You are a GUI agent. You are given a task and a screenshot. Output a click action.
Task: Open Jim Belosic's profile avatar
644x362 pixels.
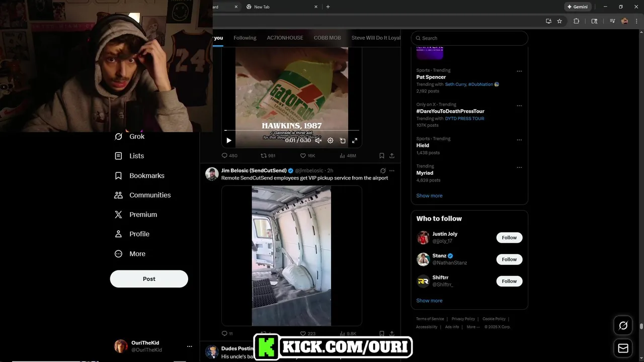tap(212, 174)
